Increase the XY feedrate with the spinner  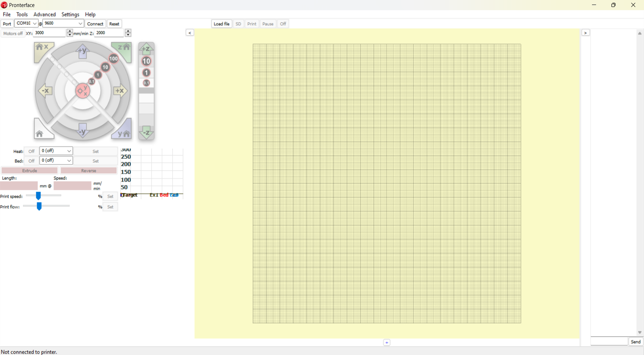[x=70, y=31]
